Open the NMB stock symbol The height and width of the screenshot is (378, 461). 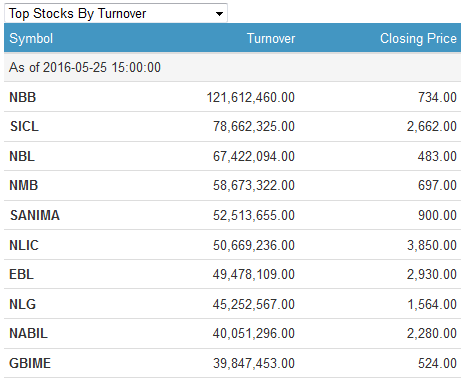24,185
